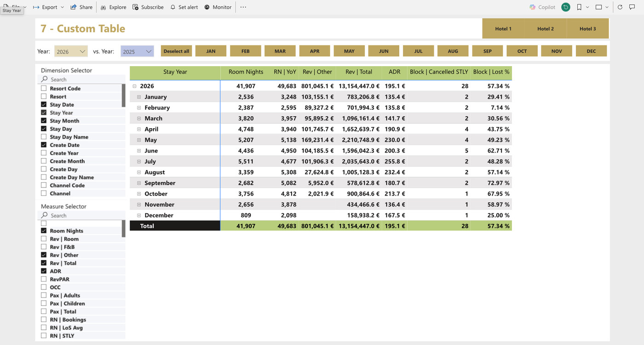This screenshot has height=345, width=644.
Task: Open the comments speech bubble icon
Action: pos(632,7)
